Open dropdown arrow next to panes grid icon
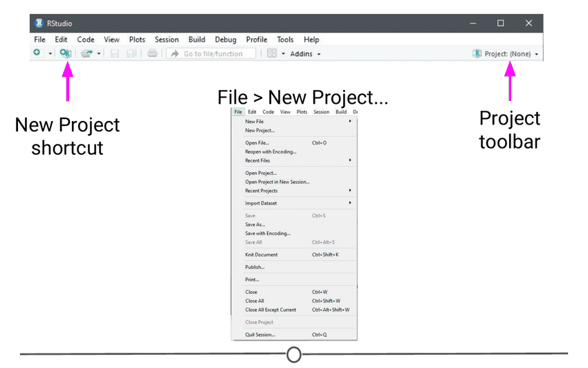This screenshot has height=368, width=588. click(283, 54)
